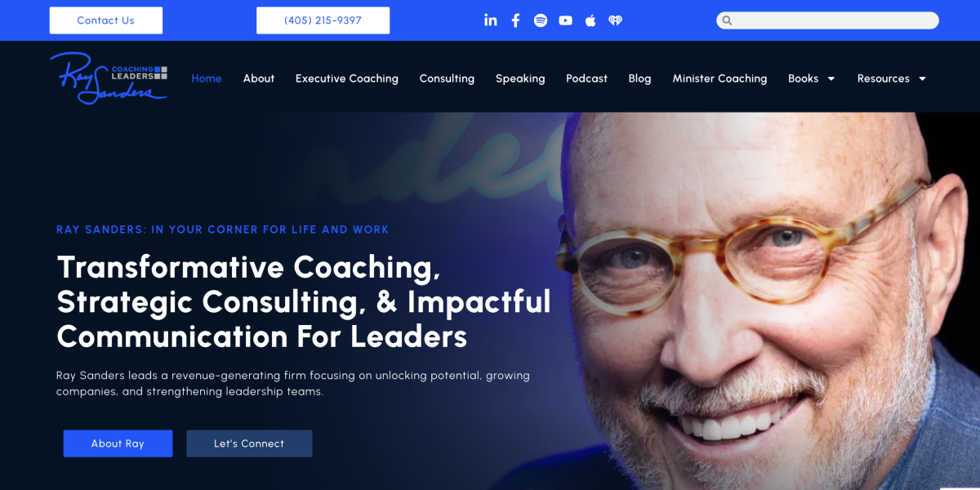Open the iHeartRadio icon link
This screenshot has height=490, width=980.
(x=615, y=20)
